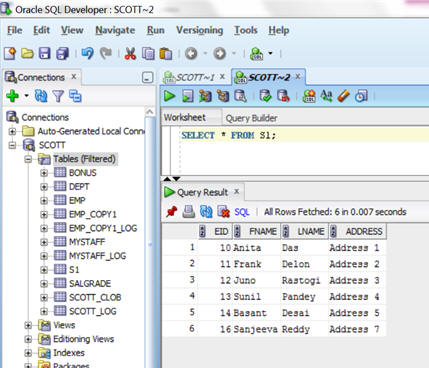Expand the Views folder

point(28,325)
